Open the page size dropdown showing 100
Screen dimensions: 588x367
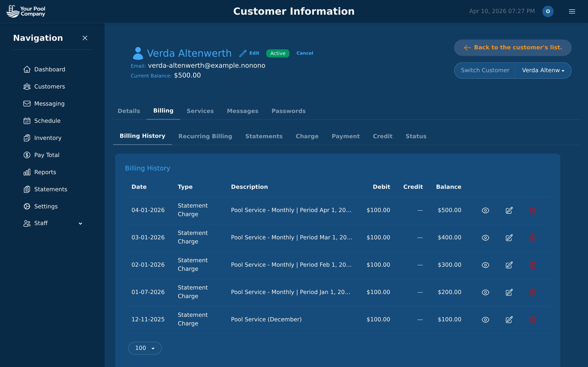pos(145,348)
